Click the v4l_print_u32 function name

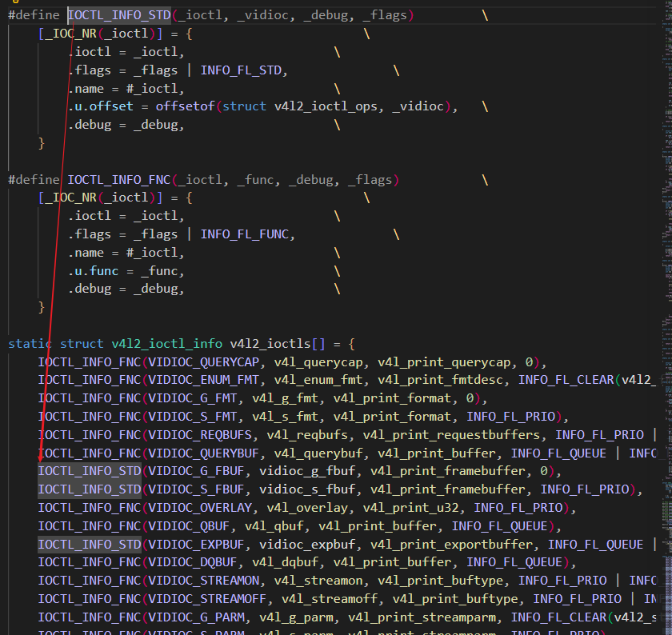click(x=410, y=508)
